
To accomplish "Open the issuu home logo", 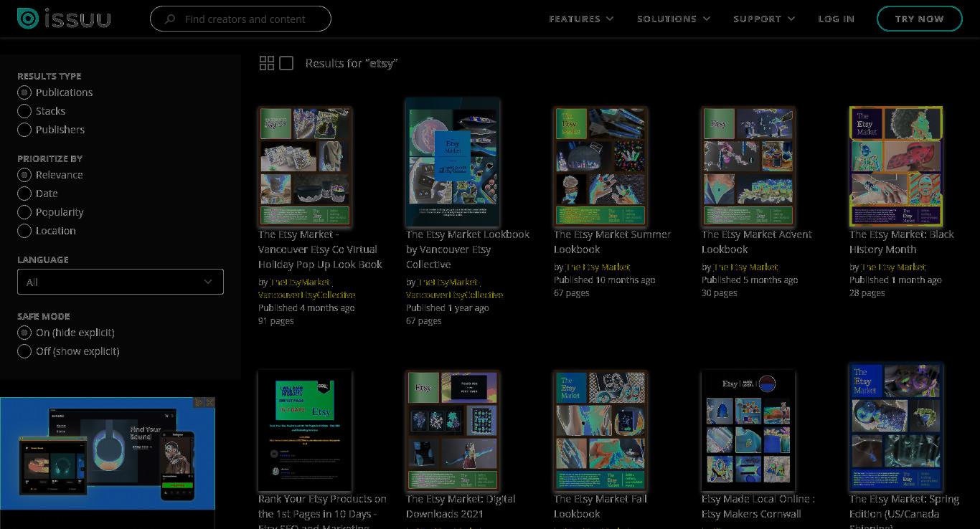I will click(x=64, y=19).
